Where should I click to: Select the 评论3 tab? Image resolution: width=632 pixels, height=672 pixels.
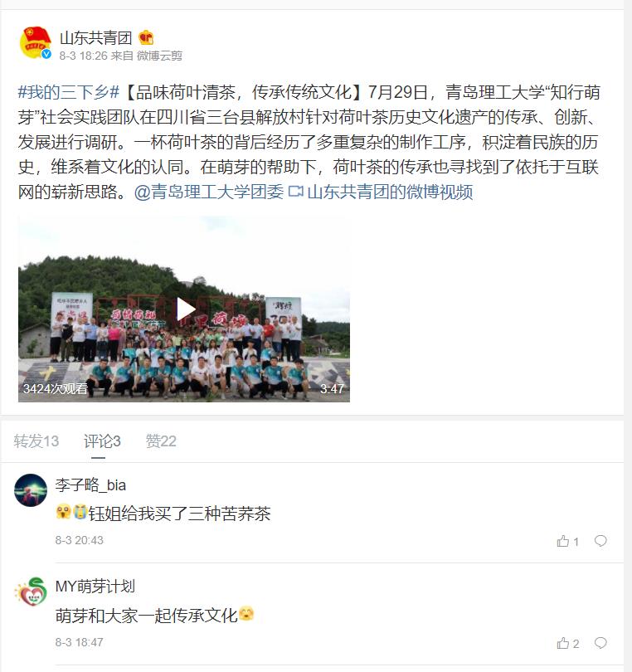[102, 441]
